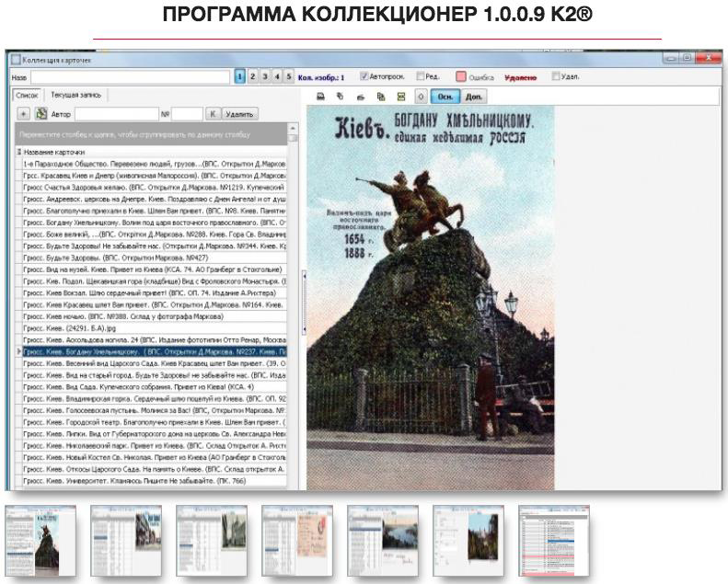Show additional image with Доп. button
Image resolution: width=728 pixels, height=584 pixels.
tap(474, 97)
